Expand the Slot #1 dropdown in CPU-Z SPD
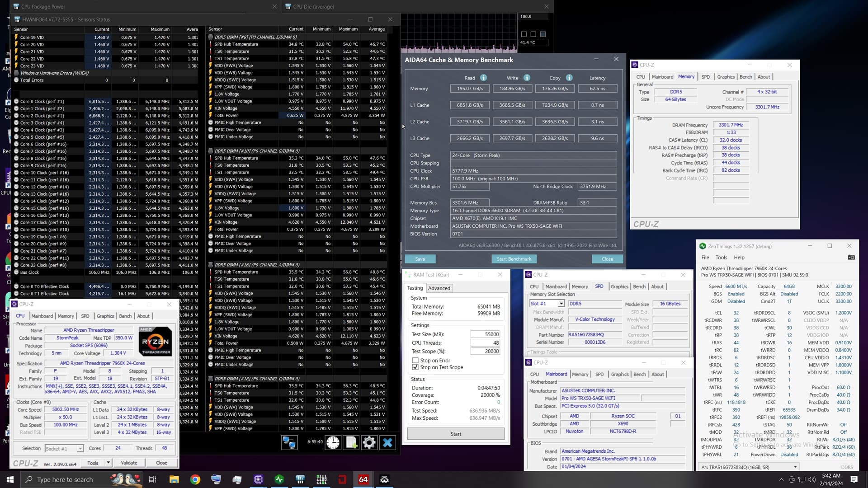The width and height of the screenshot is (868, 488). click(x=561, y=304)
